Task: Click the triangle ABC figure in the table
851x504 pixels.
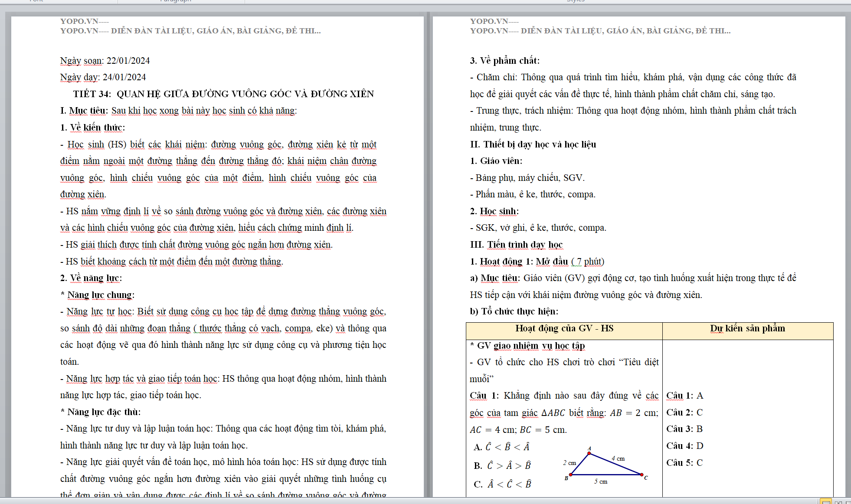Action: [606, 466]
